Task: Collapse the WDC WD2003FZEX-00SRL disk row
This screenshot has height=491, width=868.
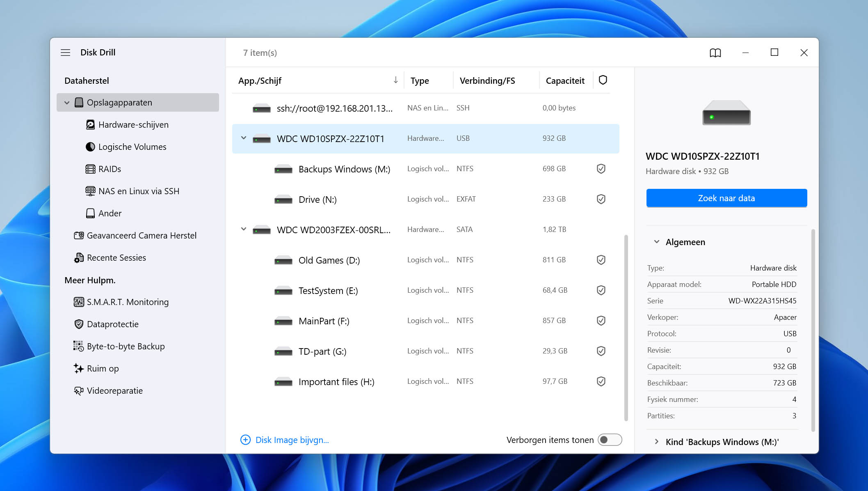Action: [244, 229]
